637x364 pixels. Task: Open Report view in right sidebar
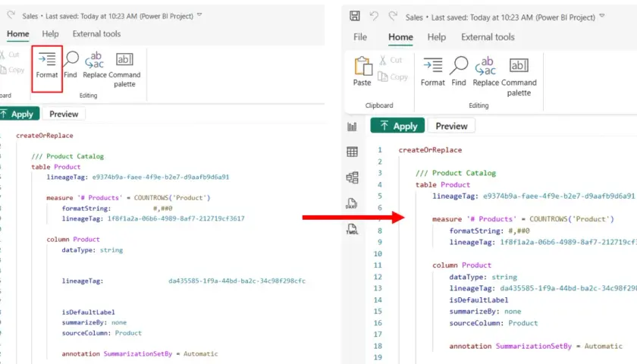(352, 127)
